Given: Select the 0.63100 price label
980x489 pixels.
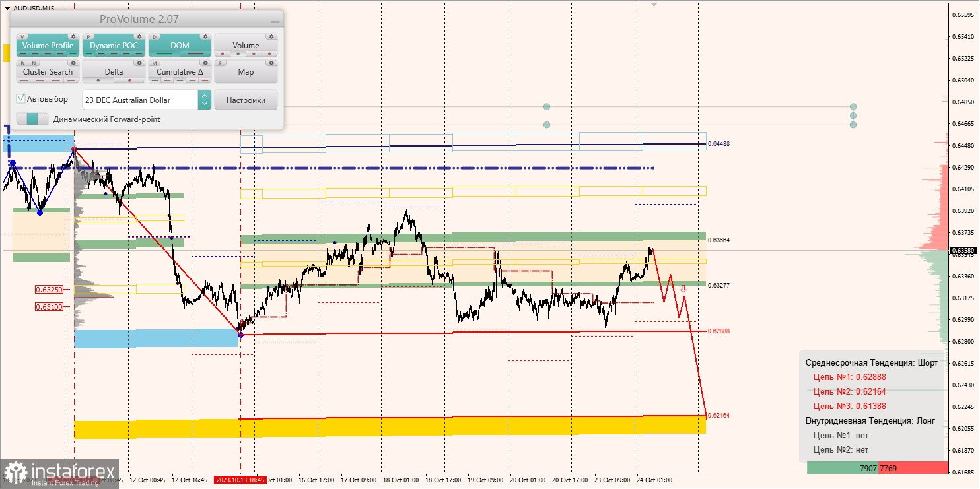Looking at the screenshot, I should (x=50, y=307).
